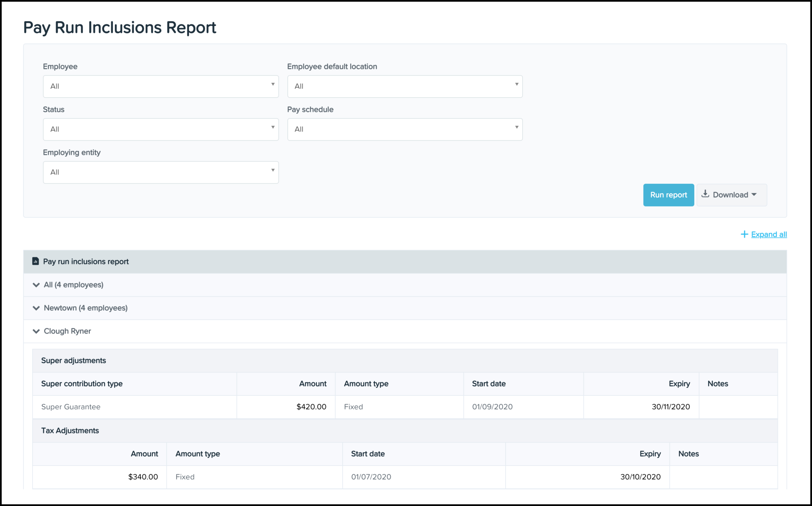Collapse Newtown group via chevron icon

(36, 308)
